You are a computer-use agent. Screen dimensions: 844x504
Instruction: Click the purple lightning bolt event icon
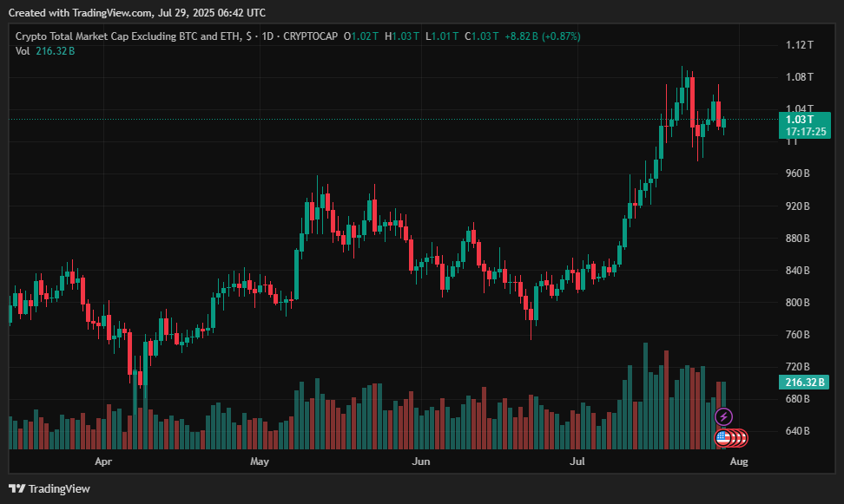pos(722,417)
